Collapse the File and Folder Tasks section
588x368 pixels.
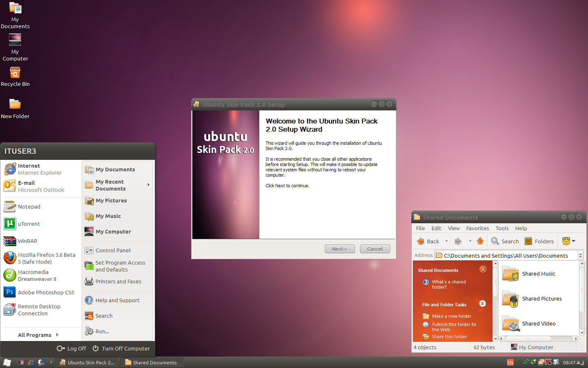click(482, 303)
